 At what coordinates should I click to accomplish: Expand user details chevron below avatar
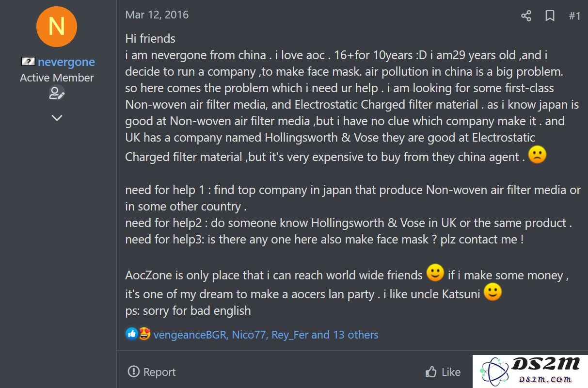click(x=57, y=118)
